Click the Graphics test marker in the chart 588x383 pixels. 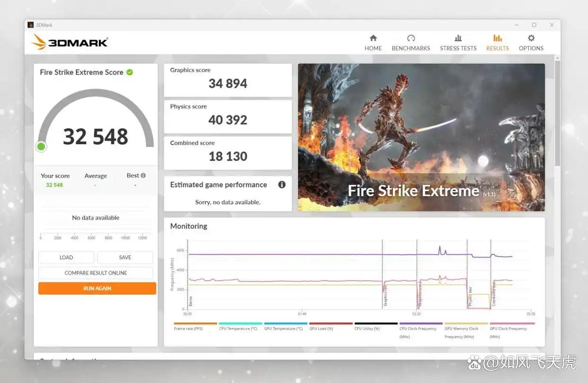point(385,296)
